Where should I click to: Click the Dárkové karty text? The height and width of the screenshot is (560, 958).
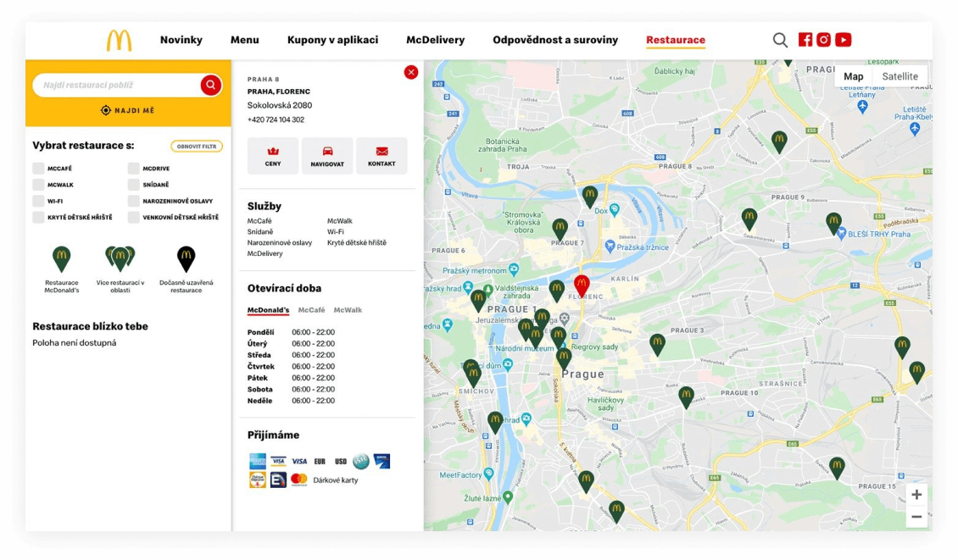[336, 480]
